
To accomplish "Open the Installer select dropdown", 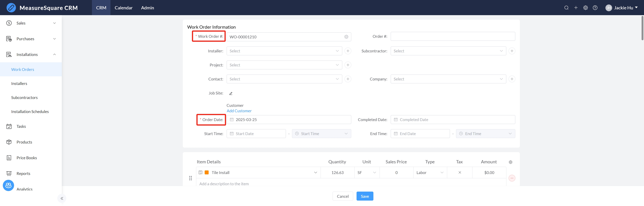I will click(284, 51).
